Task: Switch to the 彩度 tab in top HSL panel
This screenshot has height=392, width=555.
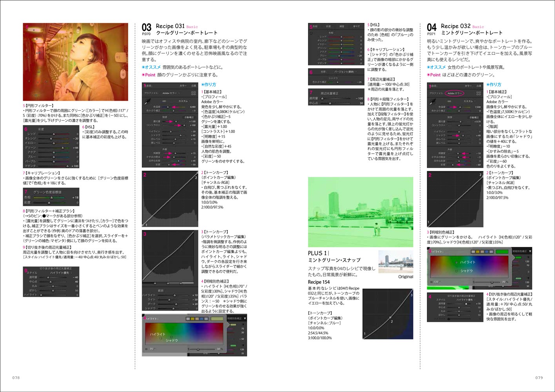Action: (x=328, y=27)
